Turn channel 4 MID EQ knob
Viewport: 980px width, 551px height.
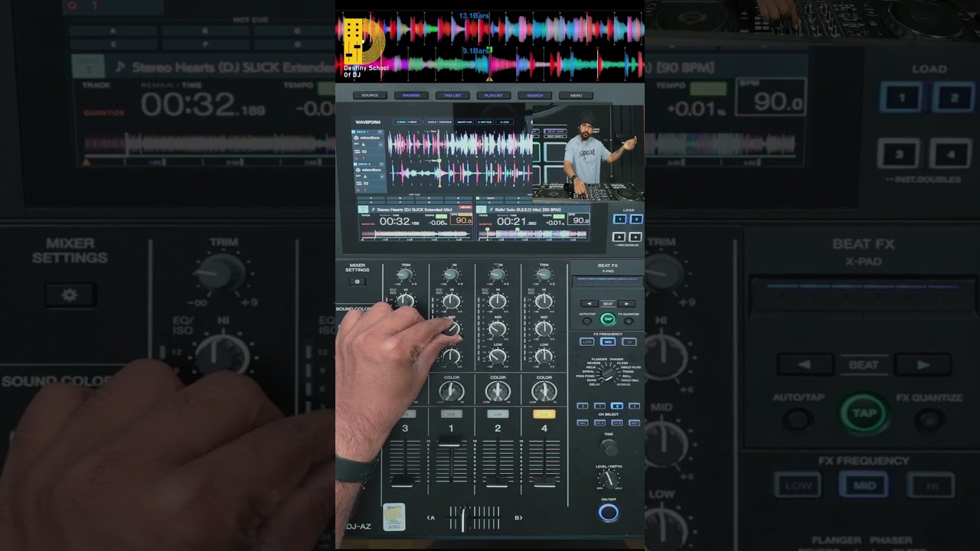click(x=544, y=329)
